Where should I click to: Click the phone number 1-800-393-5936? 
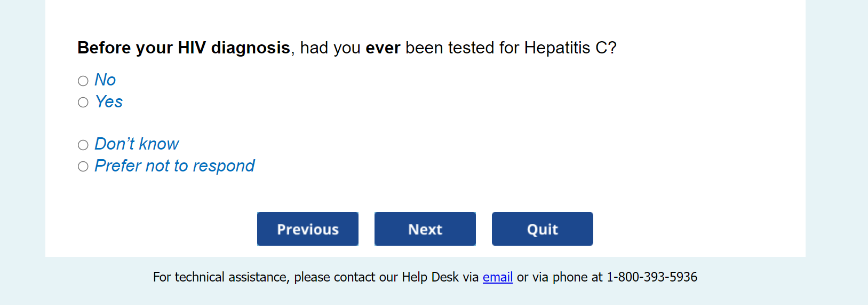[651, 277]
